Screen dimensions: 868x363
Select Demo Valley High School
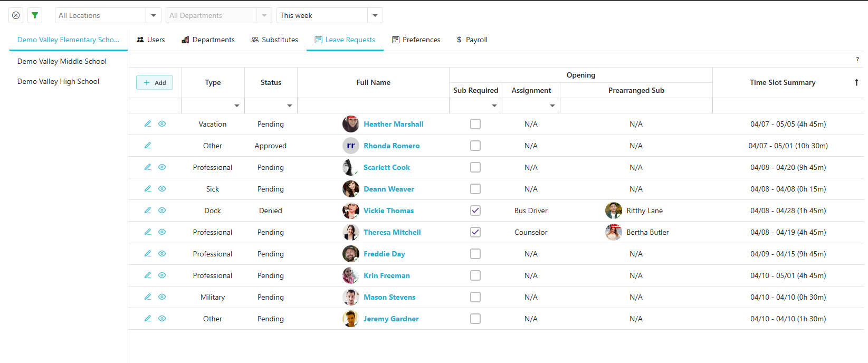click(x=58, y=81)
